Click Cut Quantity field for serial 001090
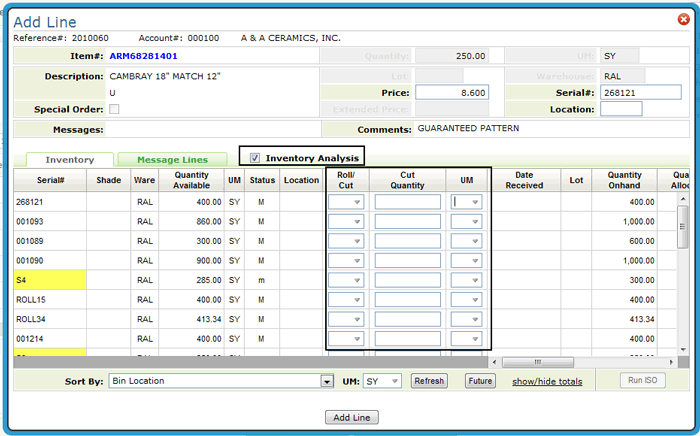700x436 pixels. [x=408, y=261]
